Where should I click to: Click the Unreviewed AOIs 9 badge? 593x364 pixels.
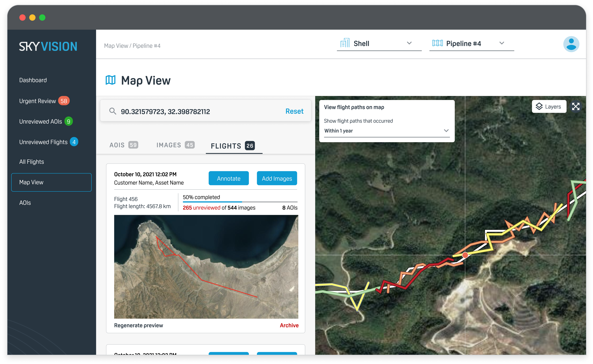[x=68, y=121]
